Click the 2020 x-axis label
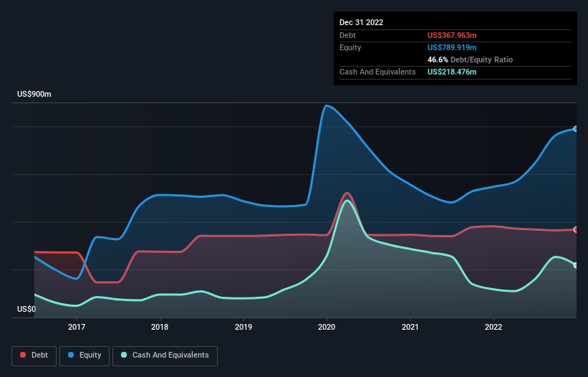 (327, 327)
